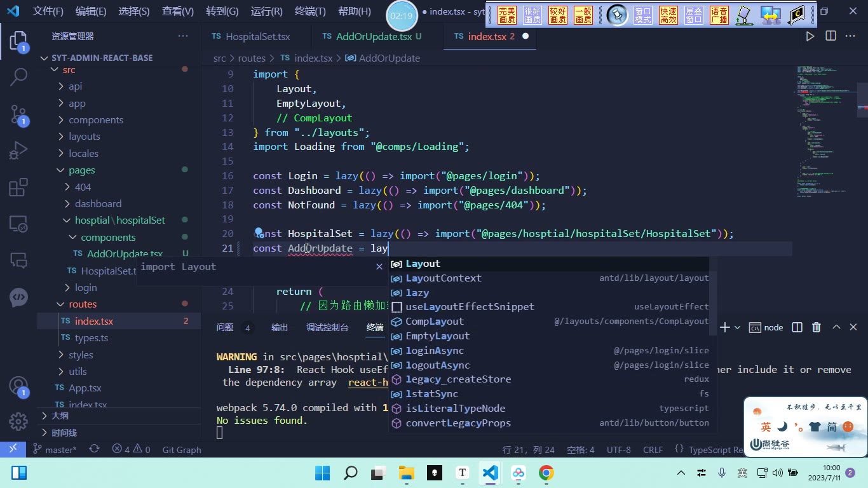Click the new terminal plus icon
The width and height of the screenshot is (868, 488).
(724, 327)
